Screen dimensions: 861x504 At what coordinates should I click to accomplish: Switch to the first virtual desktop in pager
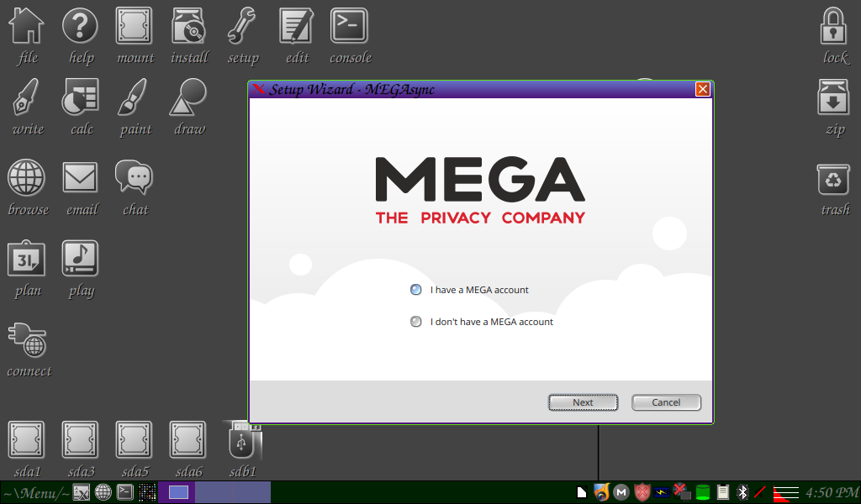point(177,492)
